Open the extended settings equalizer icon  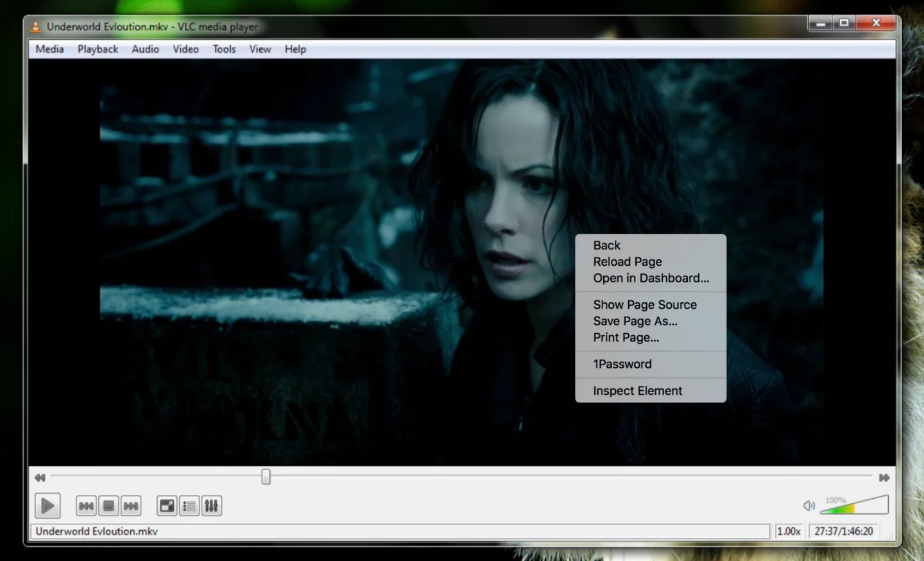click(211, 505)
